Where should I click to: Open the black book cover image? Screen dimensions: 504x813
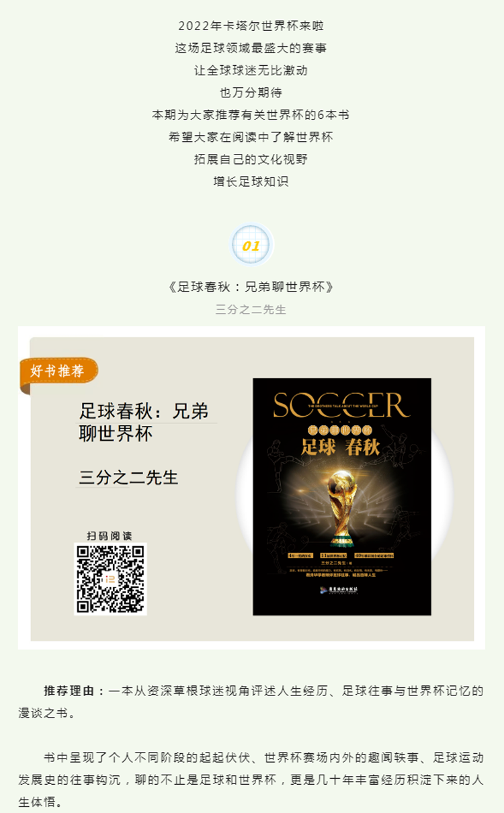(342, 497)
